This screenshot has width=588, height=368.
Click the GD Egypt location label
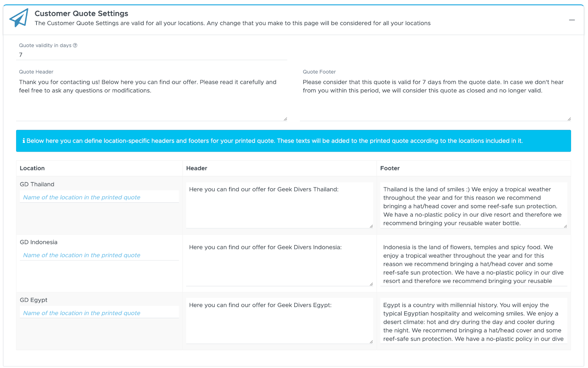pos(33,300)
